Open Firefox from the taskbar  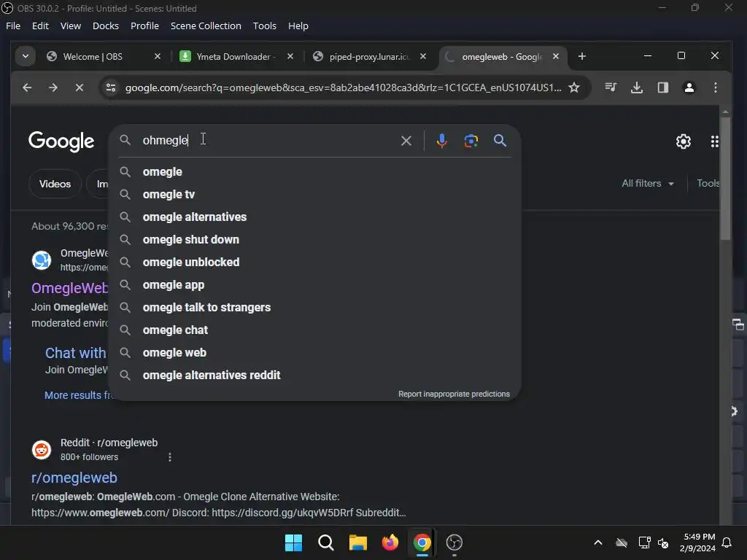coord(390,542)
